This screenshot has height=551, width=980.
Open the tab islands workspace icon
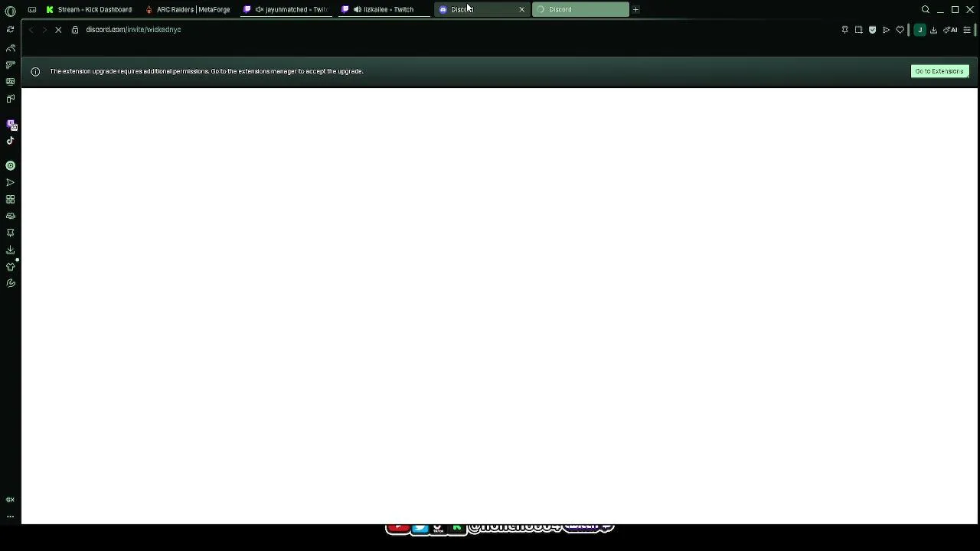(x=32, y=9)
